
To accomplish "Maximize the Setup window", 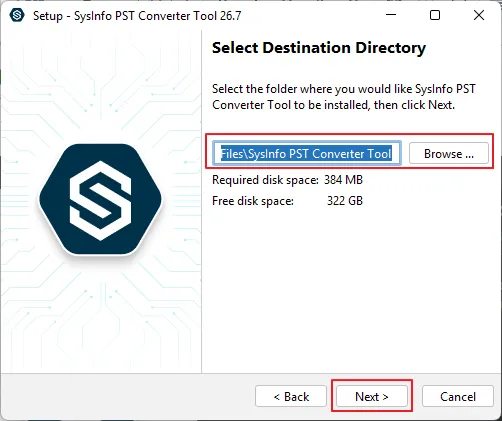I will [435, 15].
